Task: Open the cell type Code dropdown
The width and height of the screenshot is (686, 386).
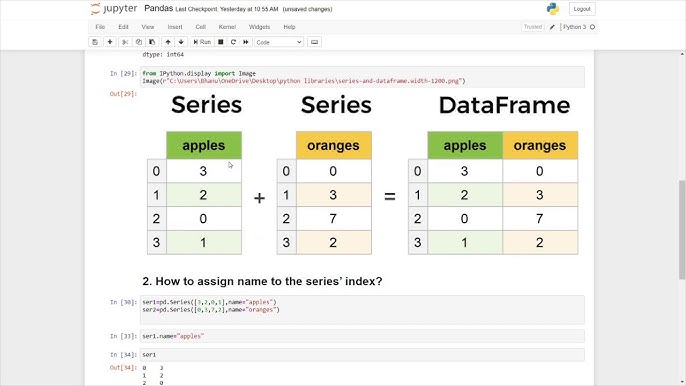Action: pos(279,42)
